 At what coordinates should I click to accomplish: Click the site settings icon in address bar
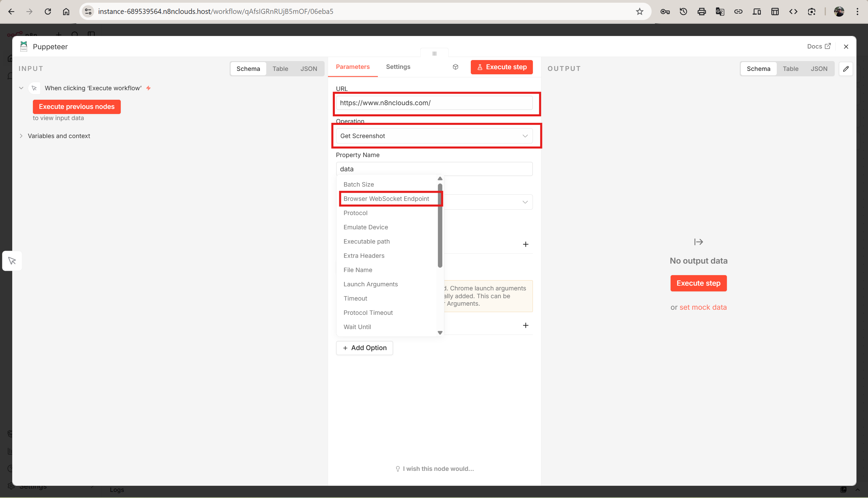[88, 12]
